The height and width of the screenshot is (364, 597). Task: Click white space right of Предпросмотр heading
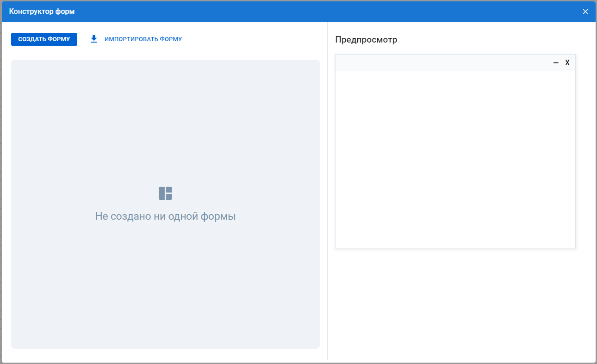click(x=486, y=40)
